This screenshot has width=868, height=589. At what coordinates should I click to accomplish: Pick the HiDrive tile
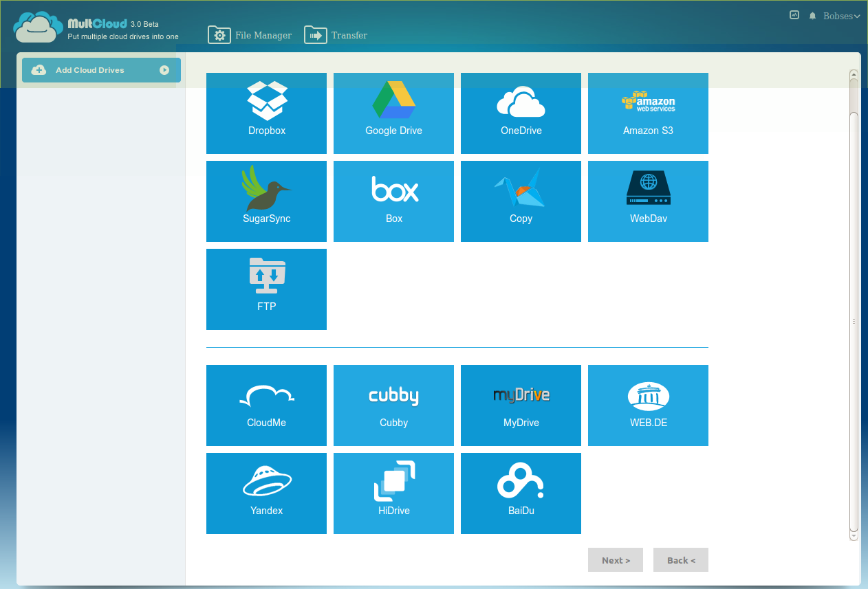[x=393, y=493]
